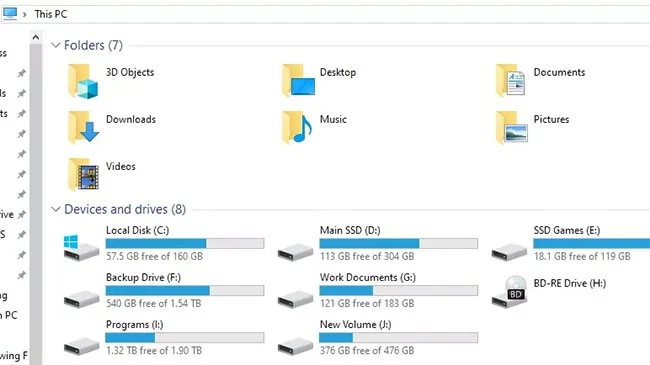Click the New Volume (J:) name

tap(355, 324)
